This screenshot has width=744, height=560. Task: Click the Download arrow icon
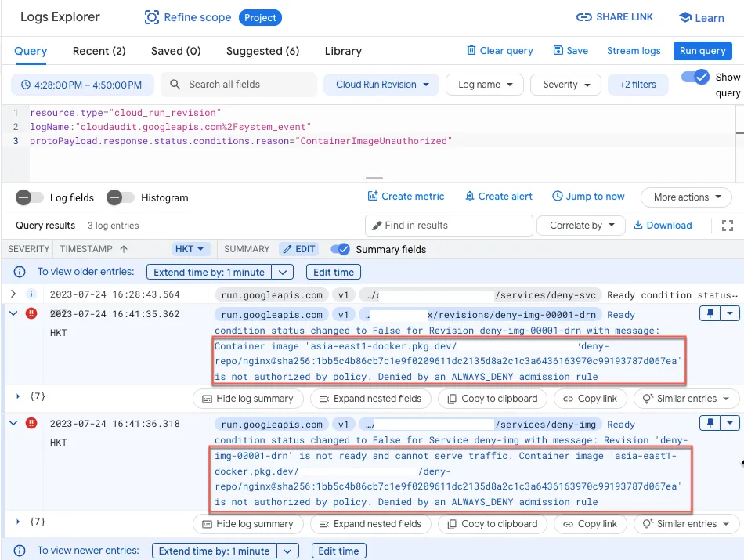click(x=638, y=225)
